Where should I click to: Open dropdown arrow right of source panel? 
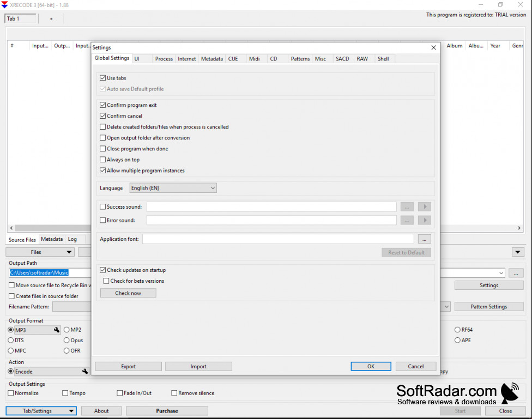[518, 252]
